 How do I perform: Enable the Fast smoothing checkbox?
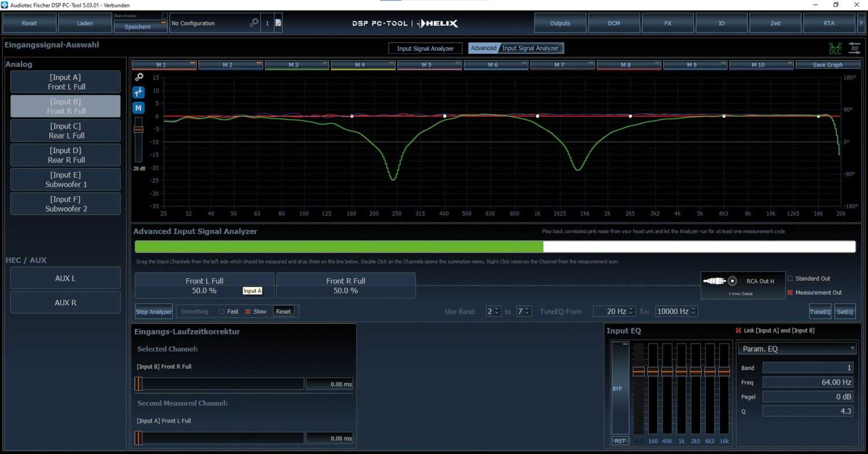(222, 311)
